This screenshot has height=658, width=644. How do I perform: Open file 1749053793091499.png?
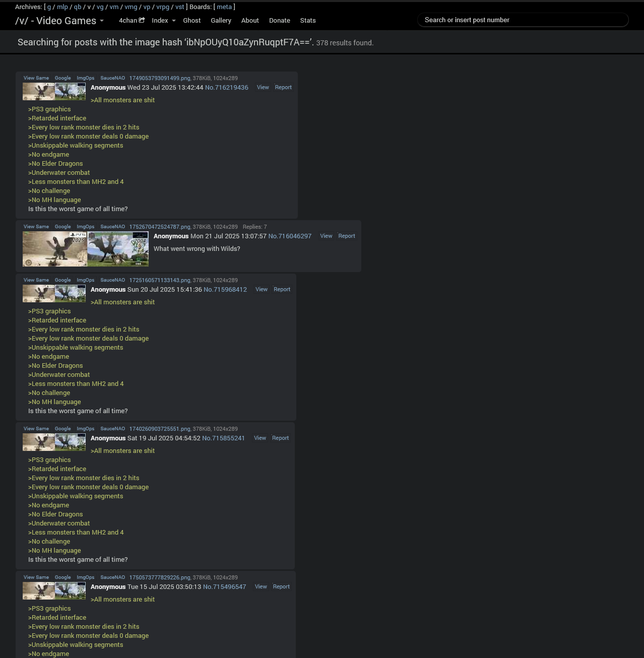click(x=160, y=78)
